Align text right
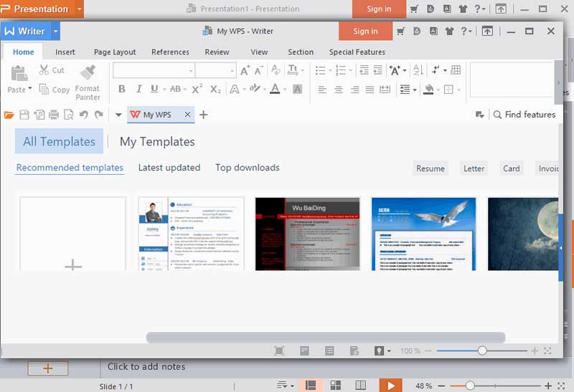Image resolution: width=574 pixels, height=392 pixels. (354, 90)
